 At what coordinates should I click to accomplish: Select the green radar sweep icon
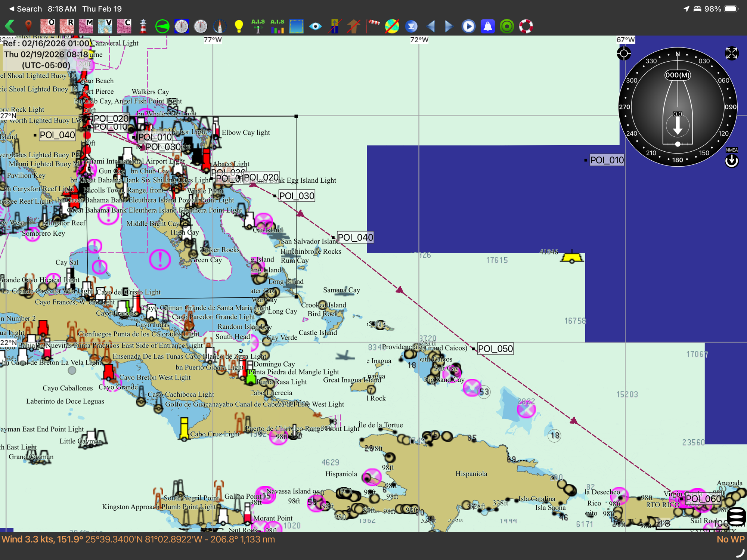pyautogui.click(x=162, y=26)
